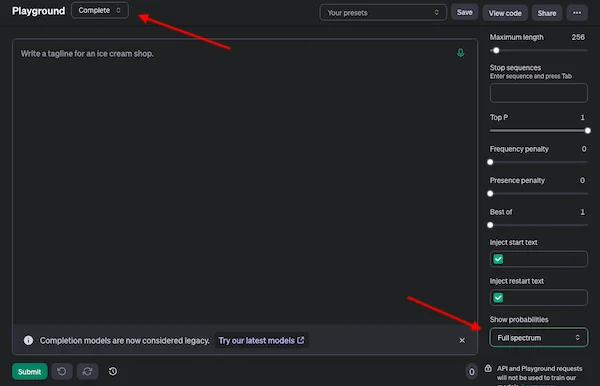Toggle the Inject restart text checkbox
Screen dimensions: 600x386
tap(498, 298)
